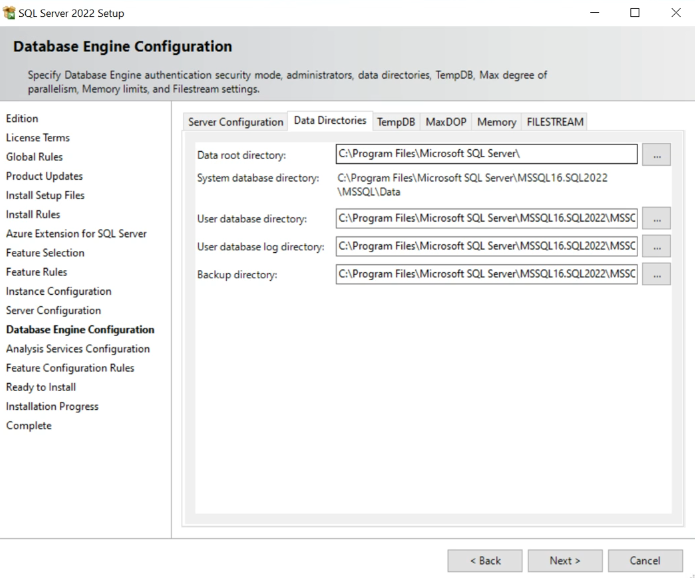Browse for the User database directory
Viewport: 695px width, 578px height.
pyautogui.click(x=656, y=219)
